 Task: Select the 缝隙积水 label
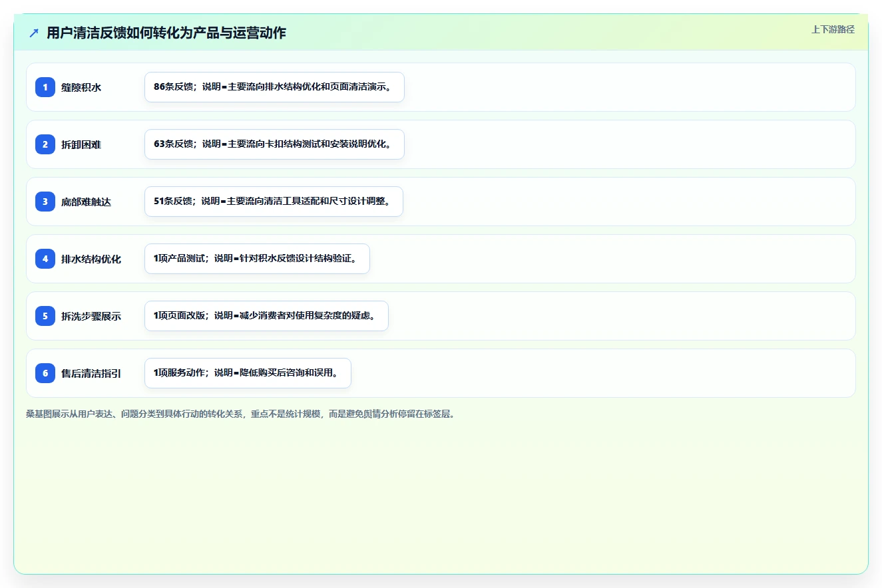[x=81, y=87]
